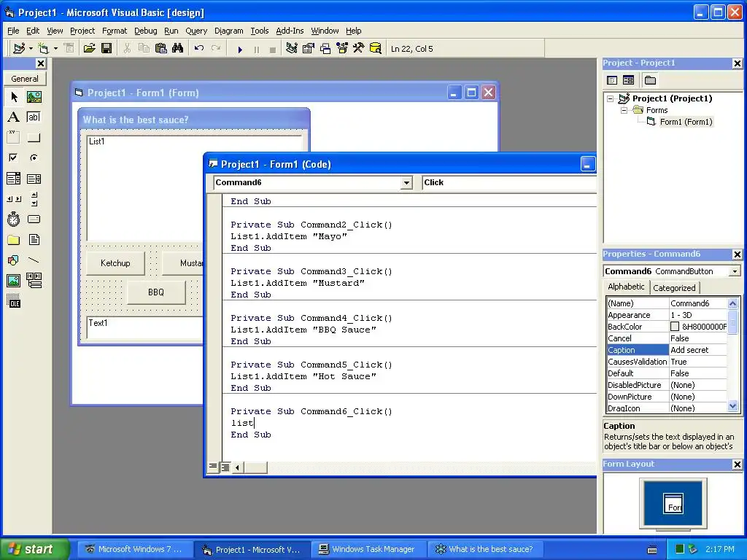Undo the last action in toolbar
Image resolution: width=747 pixels, height=560 pixels.
pos(199,49)
